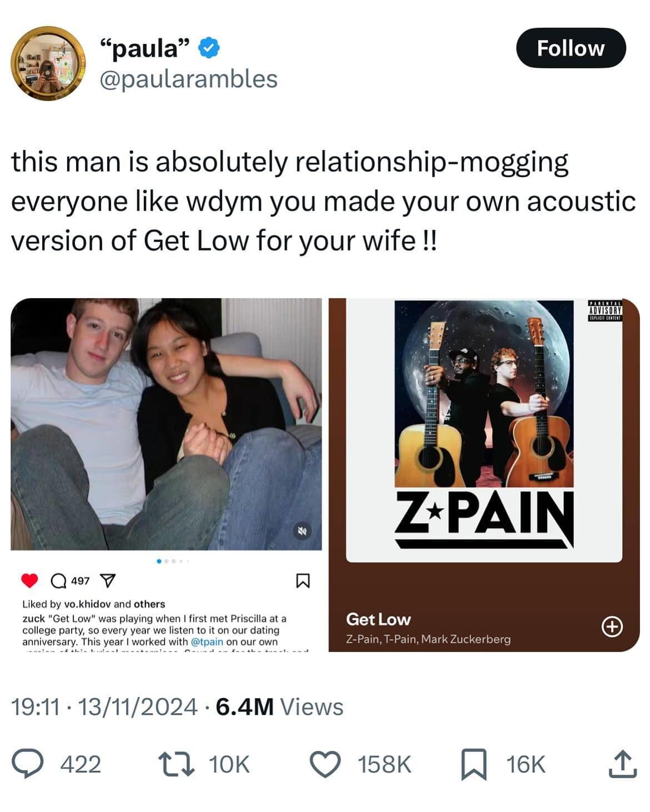Image resolution: width=650 pixels, height=812 pixels.
Task: Click the blue verified badge
Action: (x=208, y=48)
